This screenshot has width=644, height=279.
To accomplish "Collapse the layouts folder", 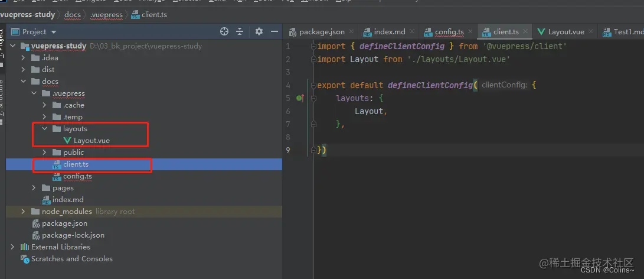I will [x=44, y=129].
